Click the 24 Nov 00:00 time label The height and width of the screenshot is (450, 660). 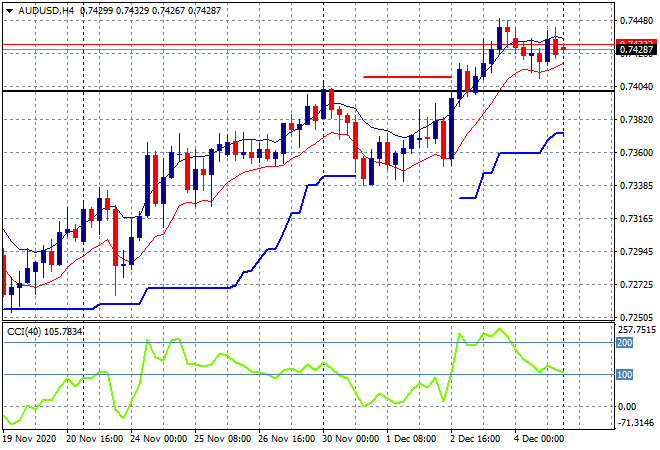159,439
